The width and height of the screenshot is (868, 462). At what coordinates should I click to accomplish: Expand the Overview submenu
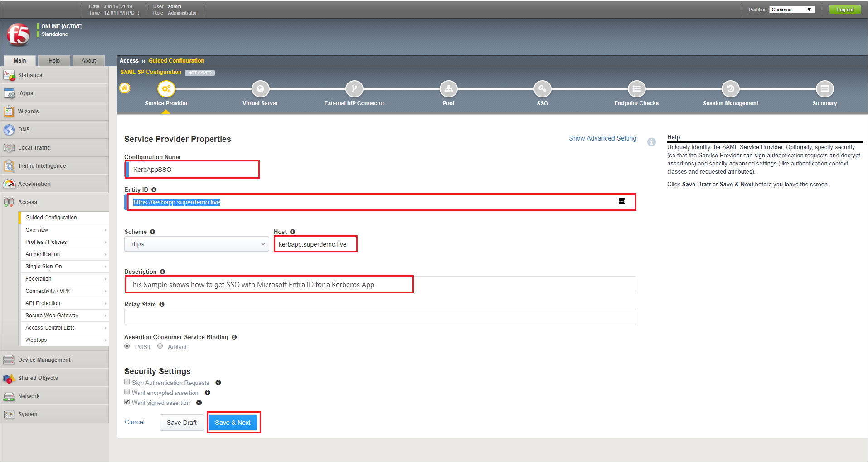(x=105, y=230)
